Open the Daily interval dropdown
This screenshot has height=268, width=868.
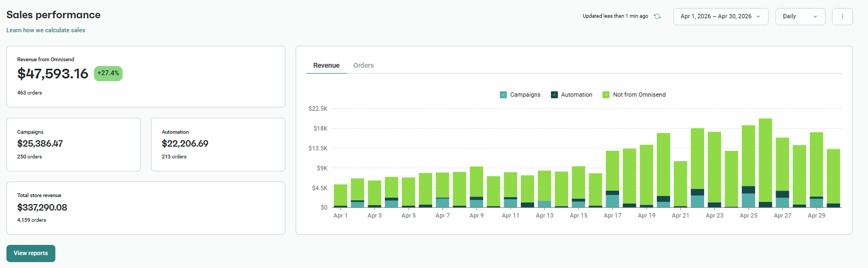(x=800, y=17)
